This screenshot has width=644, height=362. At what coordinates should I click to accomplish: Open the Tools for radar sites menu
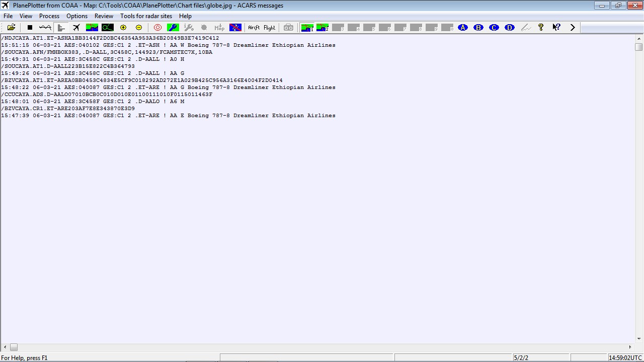point(146,16)
